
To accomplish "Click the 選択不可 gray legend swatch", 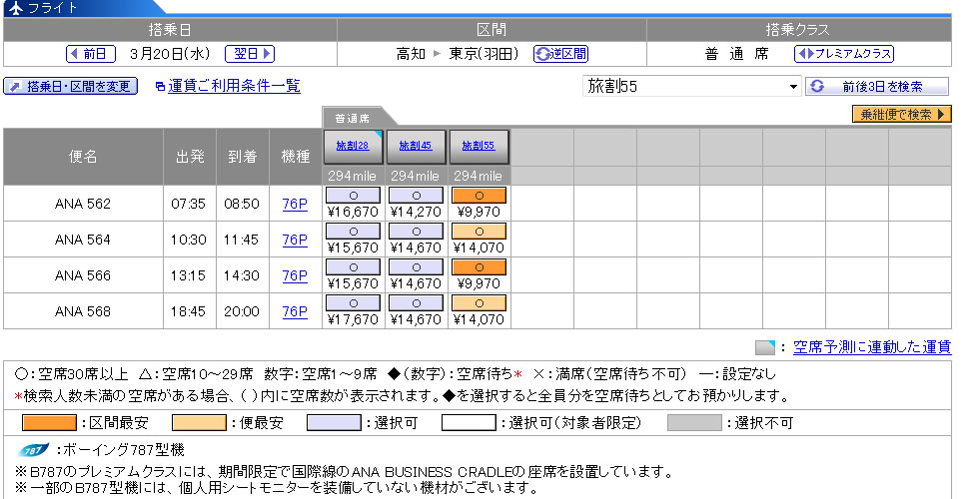I will 694,423.
